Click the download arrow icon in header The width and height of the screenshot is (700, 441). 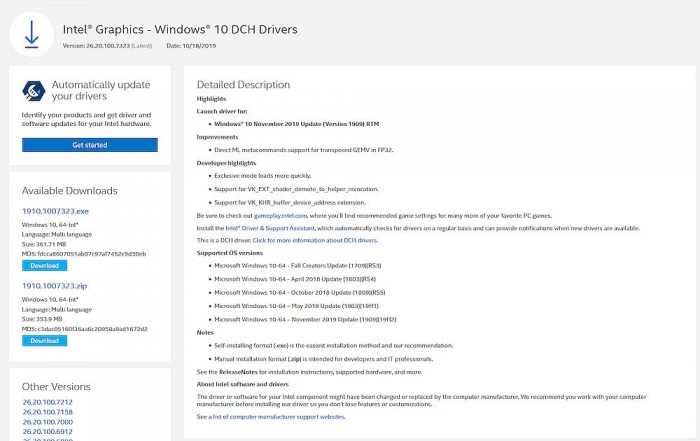32,34
